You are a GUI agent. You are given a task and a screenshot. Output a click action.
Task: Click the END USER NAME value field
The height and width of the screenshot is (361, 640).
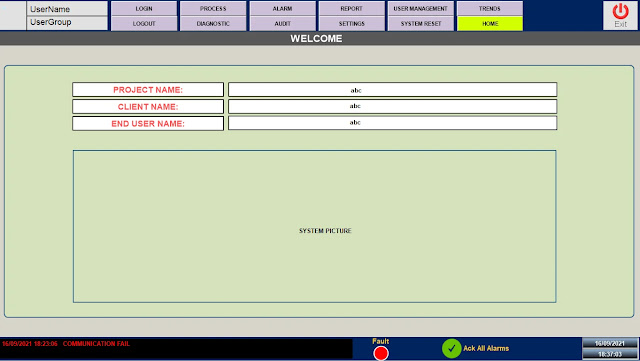392,123
